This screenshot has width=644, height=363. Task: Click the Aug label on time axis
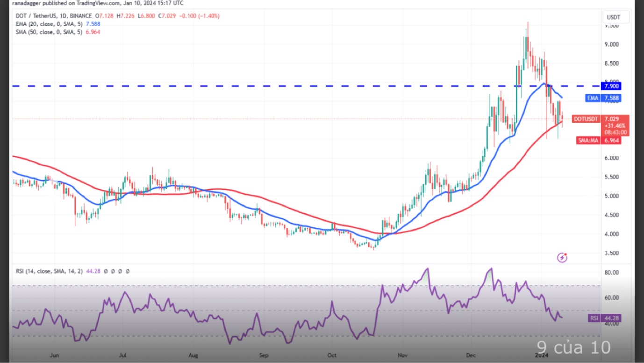coord(193,356)
